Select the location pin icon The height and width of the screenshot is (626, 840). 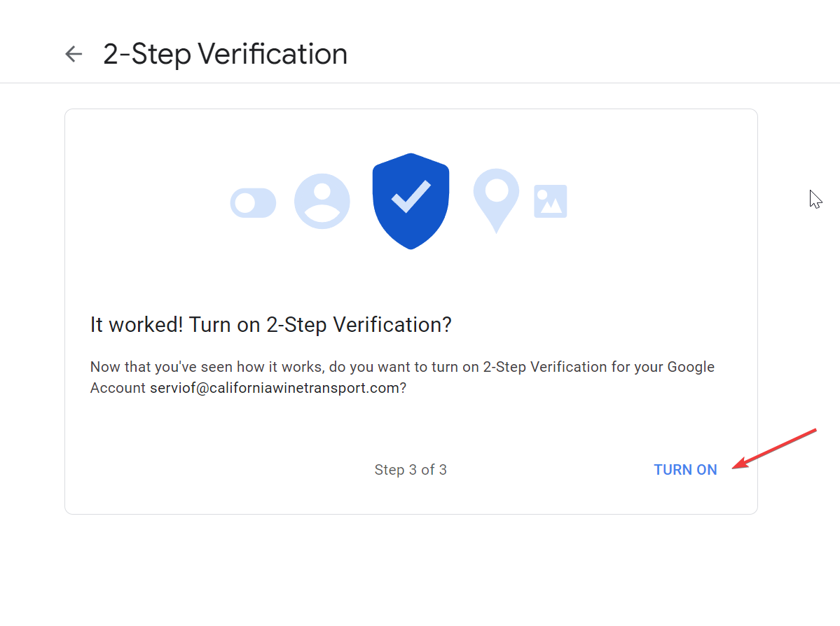pyautogui.click(x=496, y=201)
